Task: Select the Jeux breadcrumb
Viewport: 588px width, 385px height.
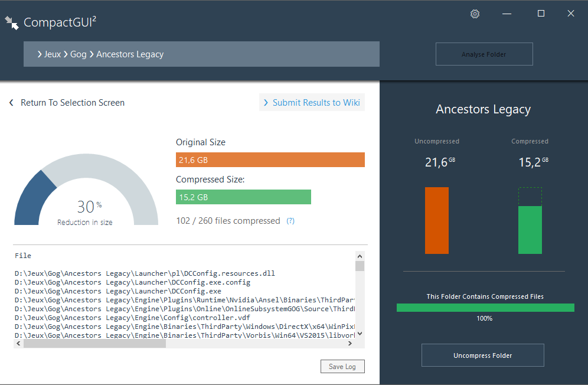Action: pos(52,54)
